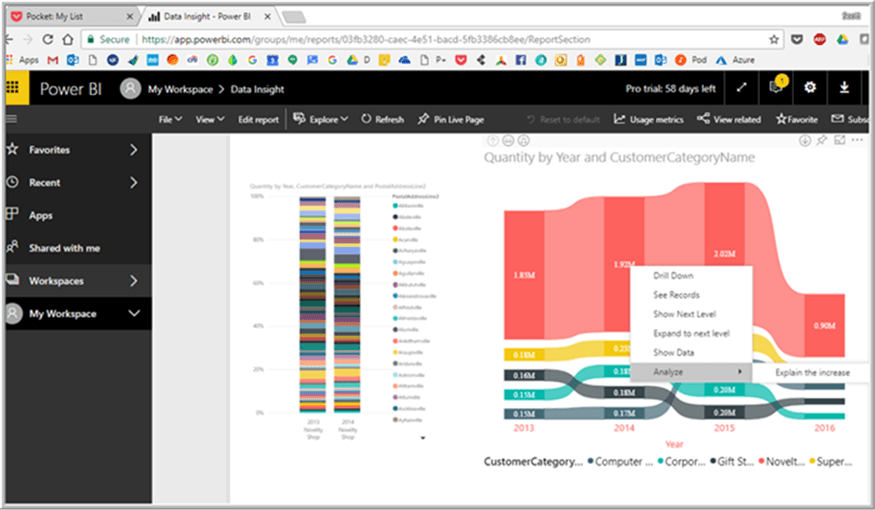
Task: Open the Power BI app launcher grid
Action: click(13, 88)
